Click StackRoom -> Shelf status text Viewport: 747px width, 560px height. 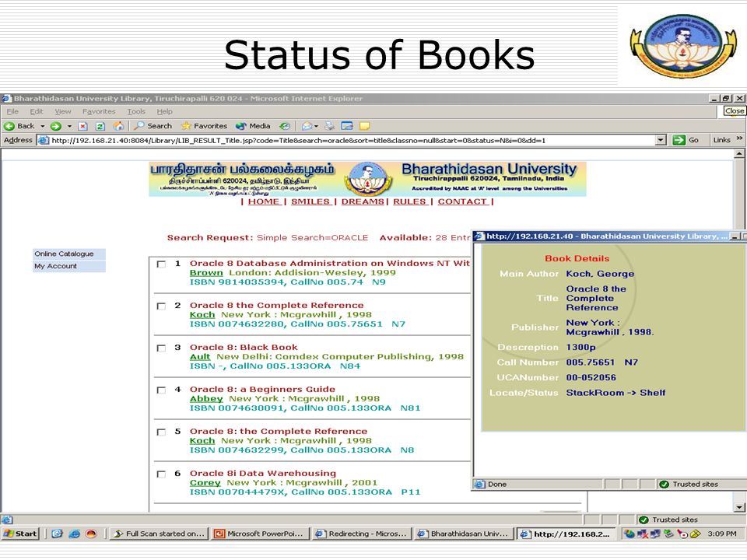click(615, 393)
